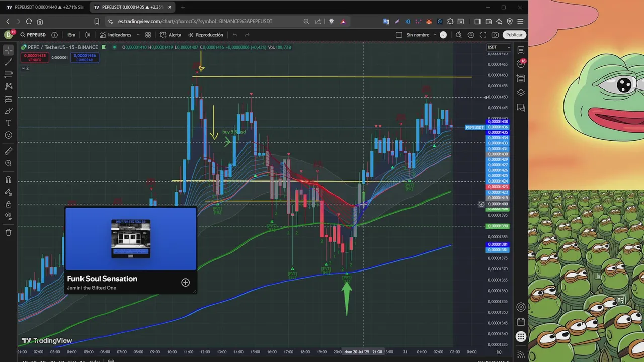Toggle hide all drawings eye icon

pos(9,216)
